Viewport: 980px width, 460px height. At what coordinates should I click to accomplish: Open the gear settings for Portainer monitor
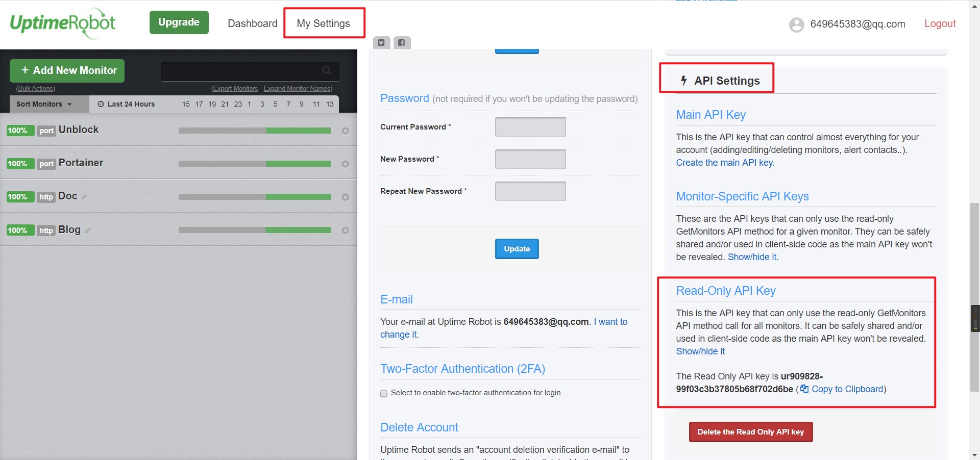point(346,164)
